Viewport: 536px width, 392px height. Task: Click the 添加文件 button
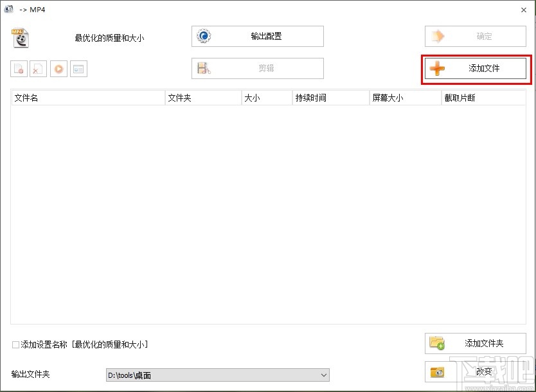[475, 68]
